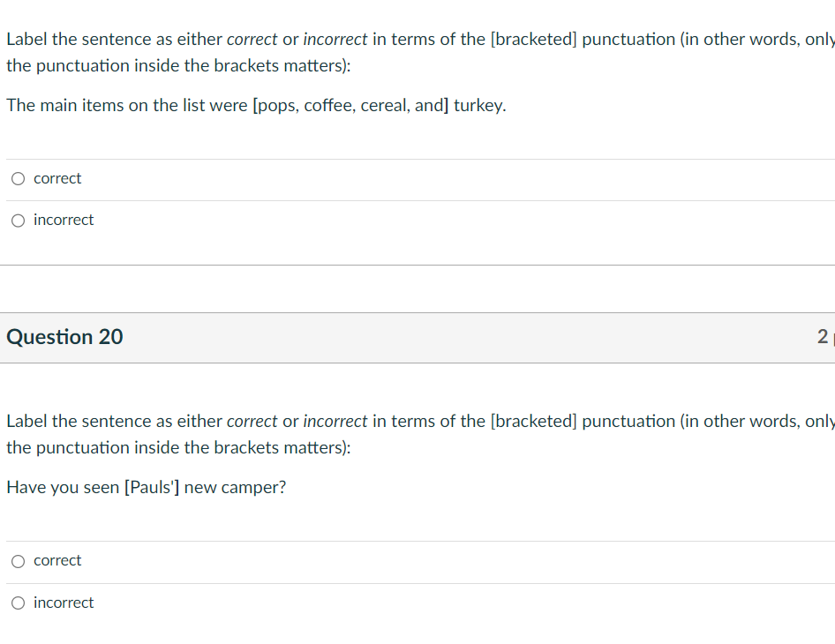Click the sentence asking about Pauls' camper
The width and height of the screenshot is (835, 644).
click(146, 487)
